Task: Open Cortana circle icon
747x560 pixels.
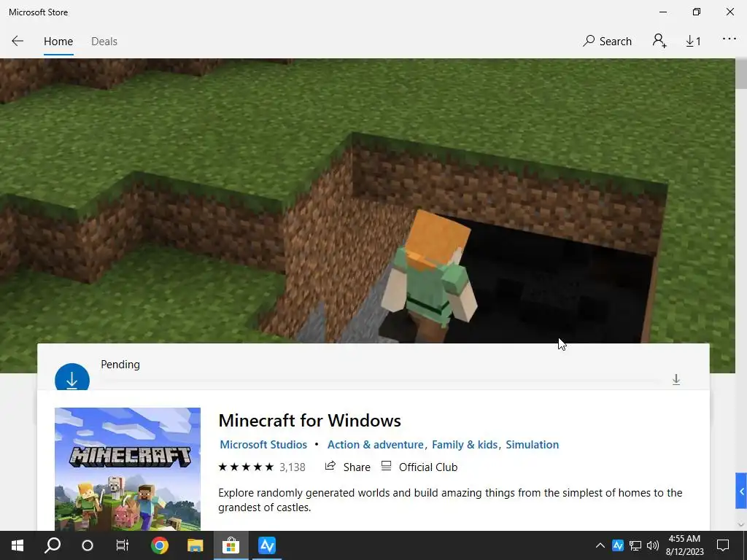Action: (88, 545)
